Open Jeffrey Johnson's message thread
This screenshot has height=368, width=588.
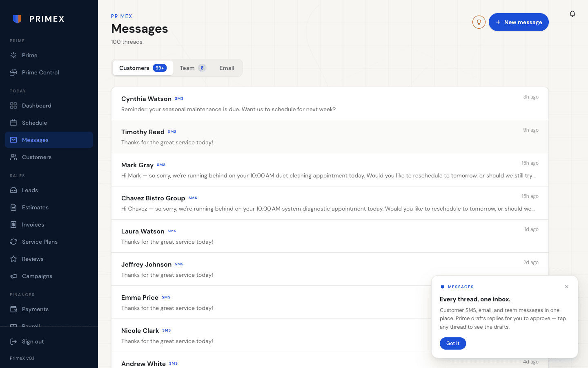point(330,269)
